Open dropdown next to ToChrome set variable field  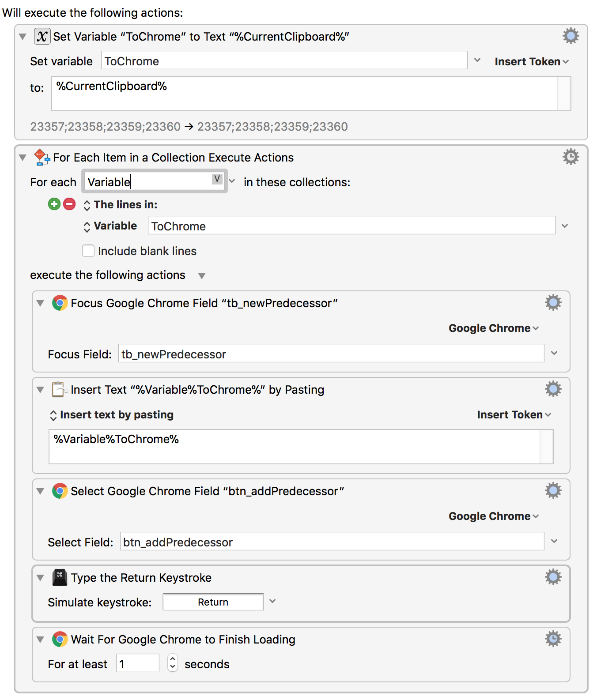(477, 60)
